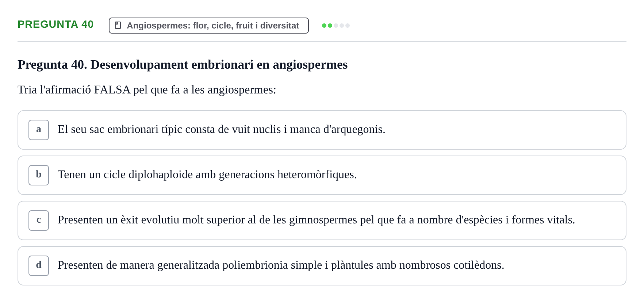Click fourth grey difficulty dot

pos(342,26)
